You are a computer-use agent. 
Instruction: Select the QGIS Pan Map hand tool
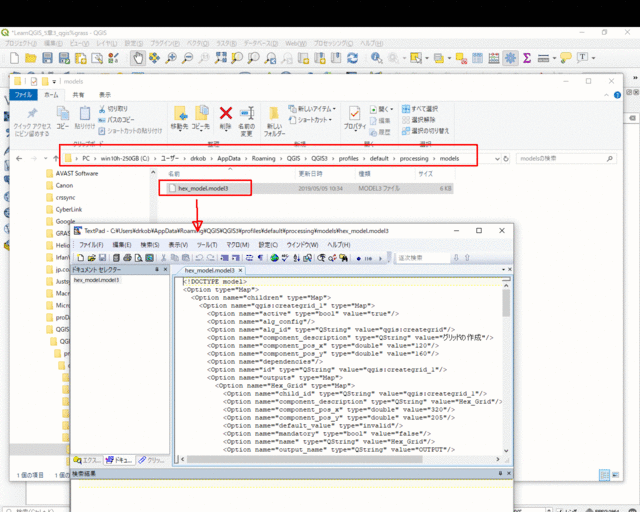(x=138, y=58)
